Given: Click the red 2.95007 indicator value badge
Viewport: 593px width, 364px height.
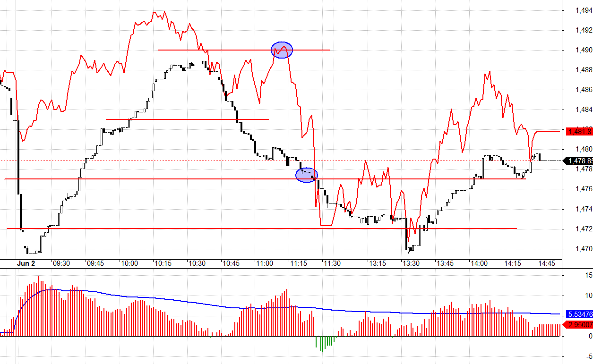Looking at the screenshot, I should pos(579,325).
